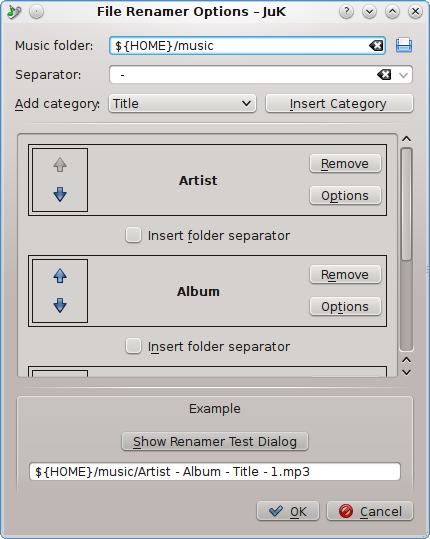Open the Add category Title dropdown

pyautogui.click(x=183, y=103)
